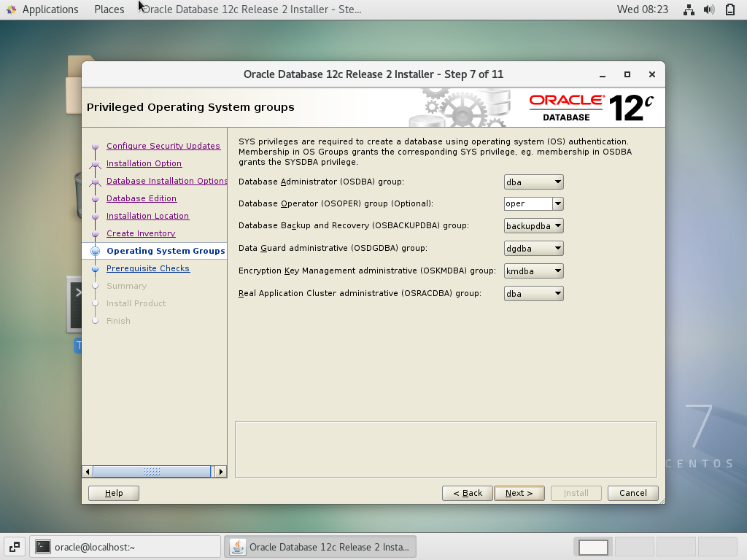
Task: Select Oracle Installer taskbar entry
Action: pyautogui.click(x=320, y=547)
